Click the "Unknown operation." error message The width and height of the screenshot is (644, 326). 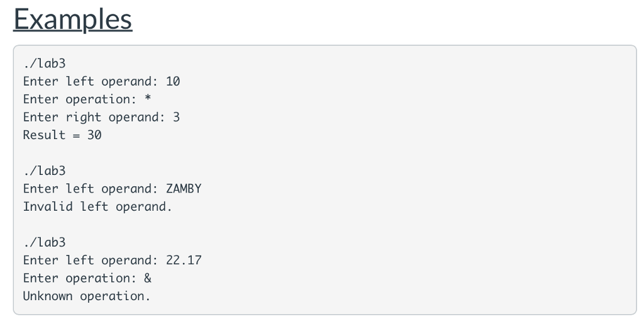[x=87, y=296]
